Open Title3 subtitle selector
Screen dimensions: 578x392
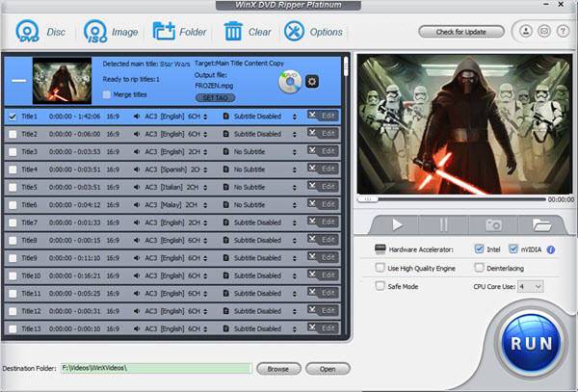pyautogui.click(x=294, y=152)
